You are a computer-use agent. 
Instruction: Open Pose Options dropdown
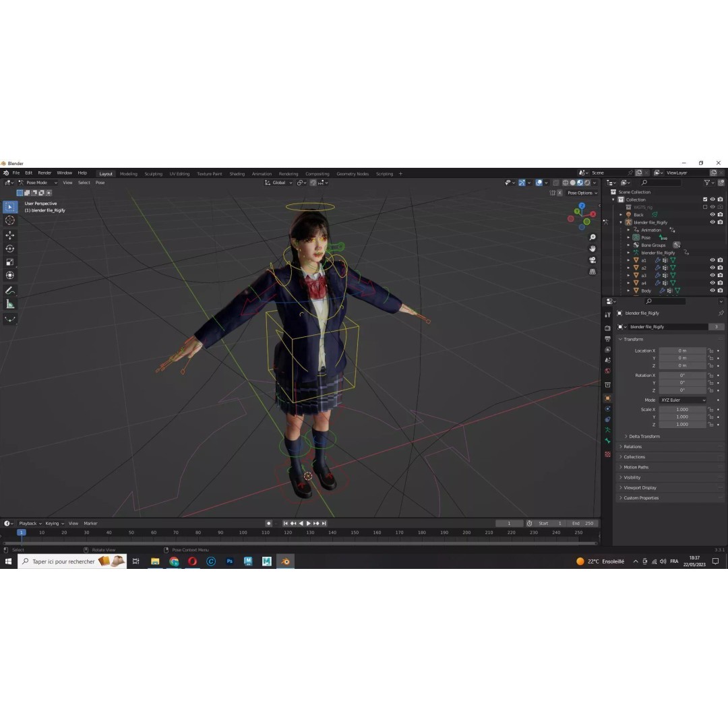582,193
